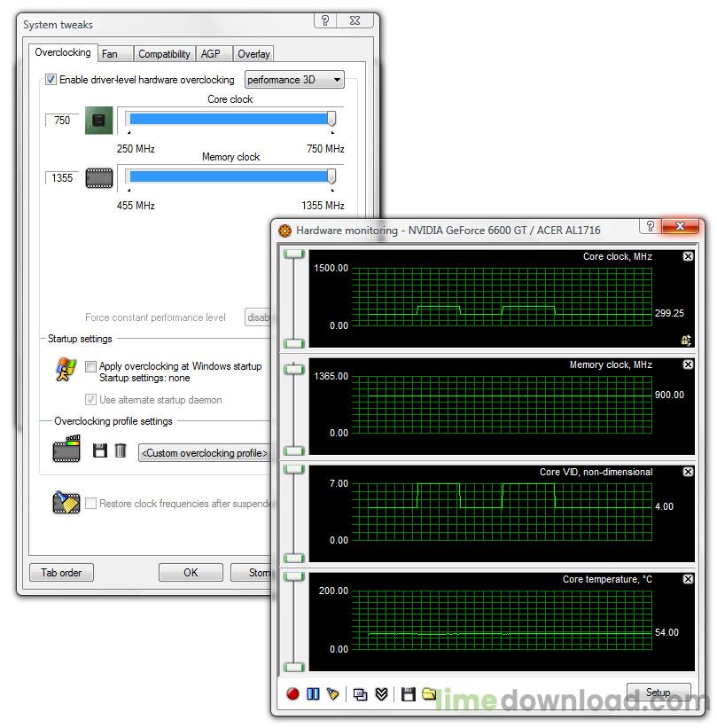Open the Custom overclocking profile dropdown

(x=205, y=453)
